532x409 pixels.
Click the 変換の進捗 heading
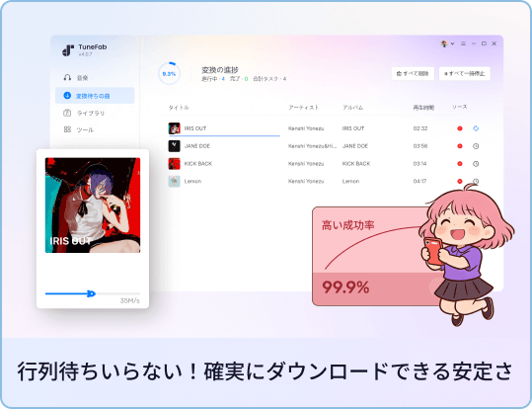click(x=220, y=70)
